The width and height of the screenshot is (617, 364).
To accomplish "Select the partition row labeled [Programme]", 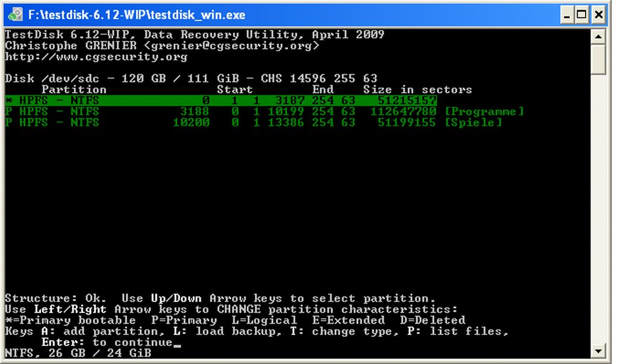I will pos(265,111).
